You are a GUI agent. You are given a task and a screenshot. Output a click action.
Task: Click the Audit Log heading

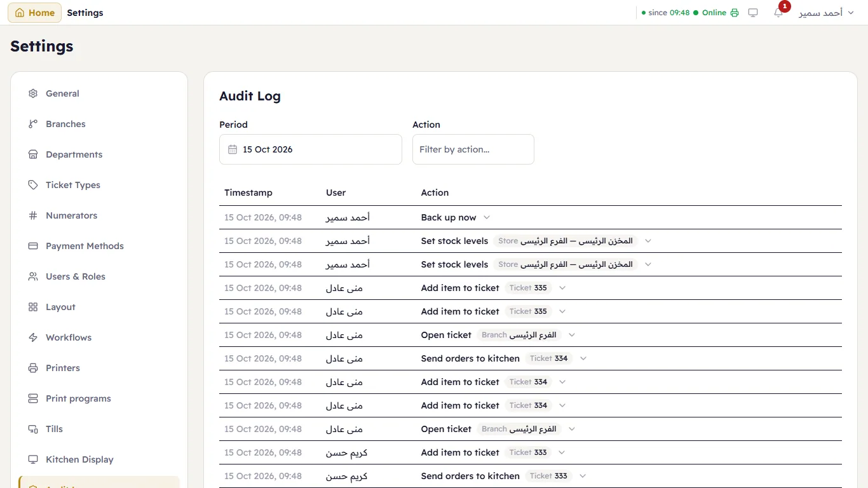pos(250,96)
